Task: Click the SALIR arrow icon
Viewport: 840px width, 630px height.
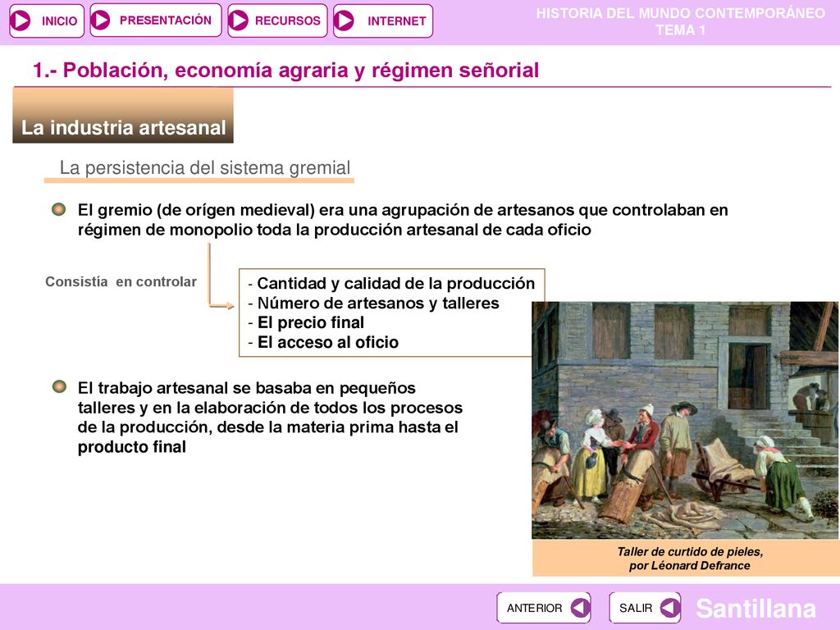Action: tap(670, 608)
